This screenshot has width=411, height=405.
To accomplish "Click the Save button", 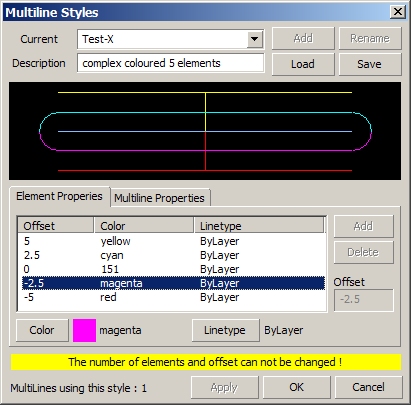I will pyautogui.click(x=370, y=64).
